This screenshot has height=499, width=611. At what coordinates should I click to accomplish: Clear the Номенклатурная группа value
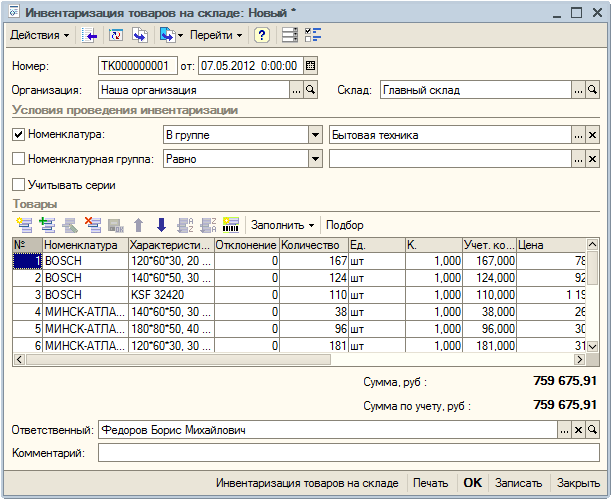(x=592, y=159)
